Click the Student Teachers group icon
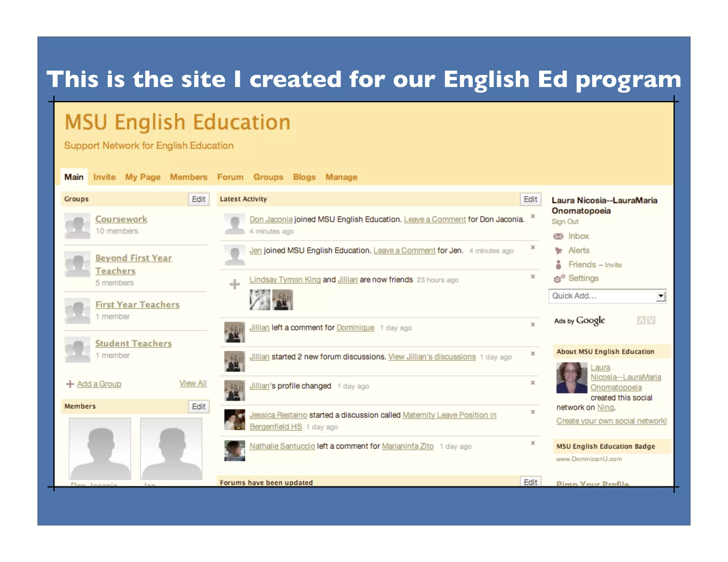 click(77, 350)
